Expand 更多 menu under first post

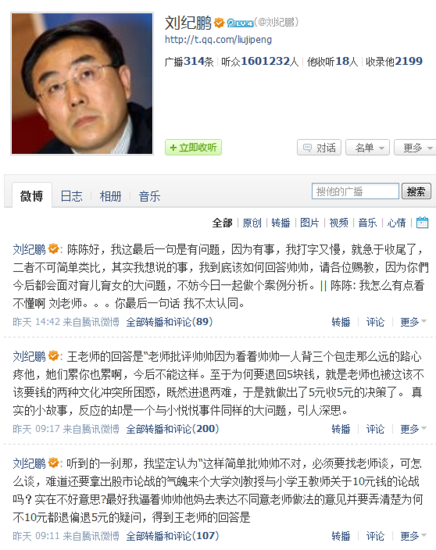413,322
